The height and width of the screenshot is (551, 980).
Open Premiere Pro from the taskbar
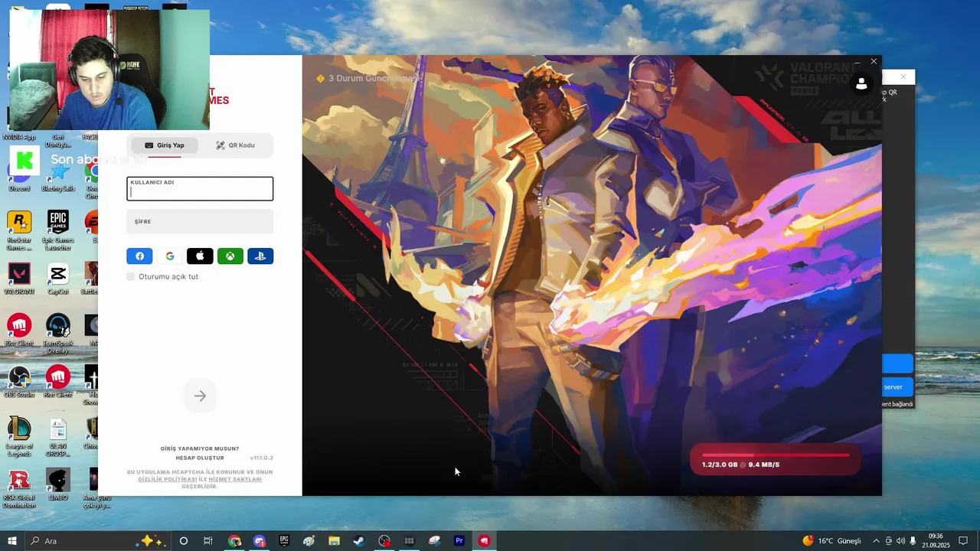459,541
